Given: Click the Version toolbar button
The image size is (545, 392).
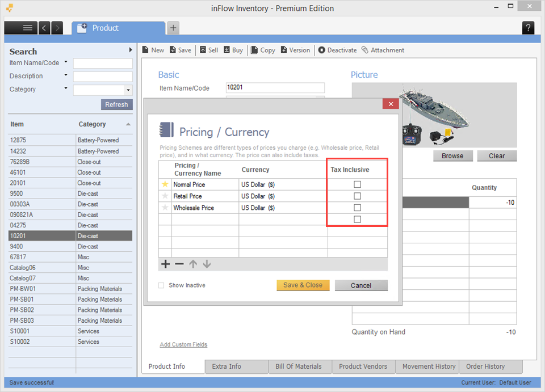Looking at the screenshot, I should click(x=295, y=50).
